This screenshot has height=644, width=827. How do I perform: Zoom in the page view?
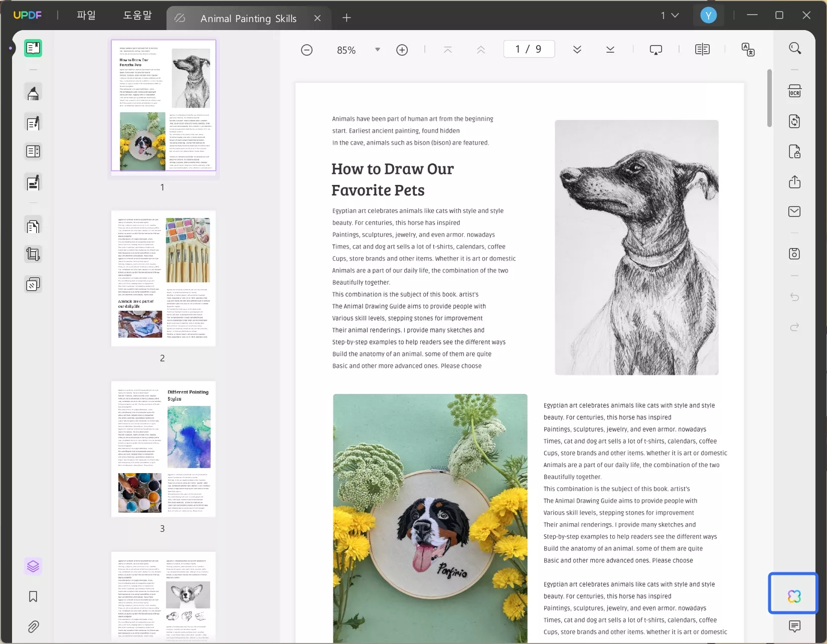coord(402,50)
